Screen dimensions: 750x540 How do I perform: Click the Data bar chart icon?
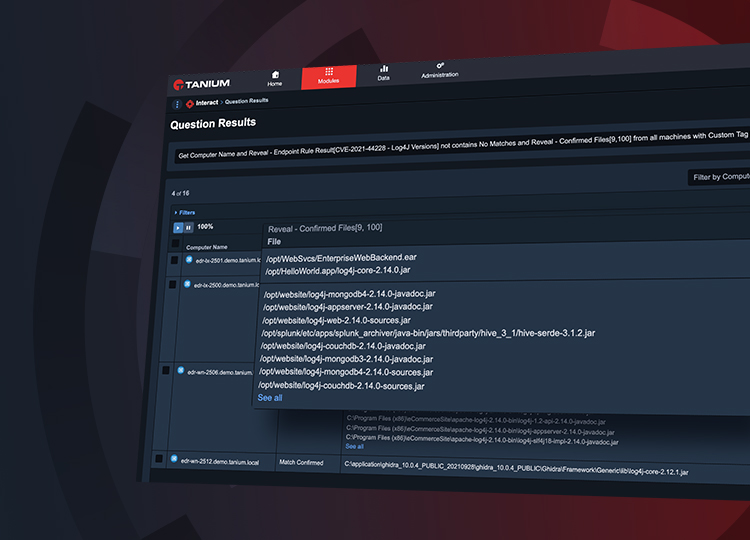click(384, 68)
